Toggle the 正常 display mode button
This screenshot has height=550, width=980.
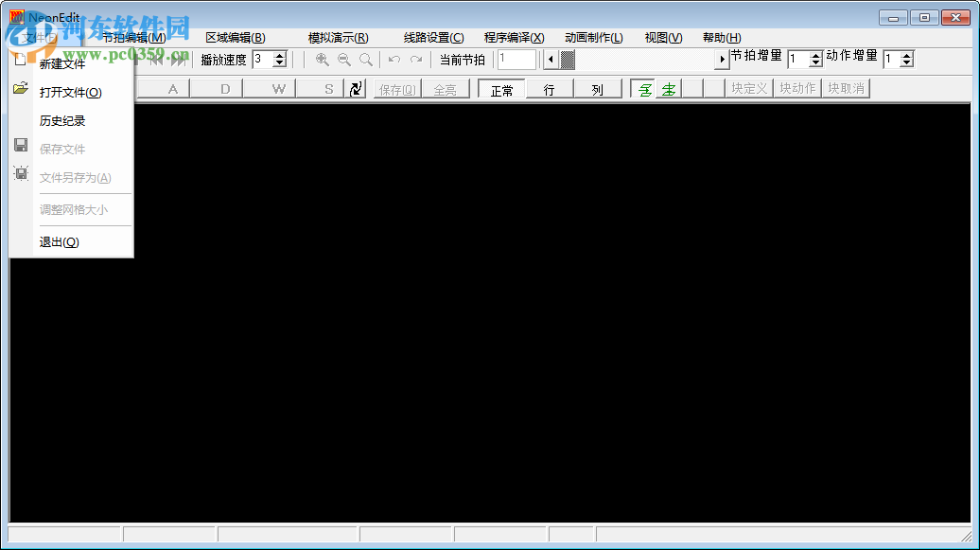point(501,88)
